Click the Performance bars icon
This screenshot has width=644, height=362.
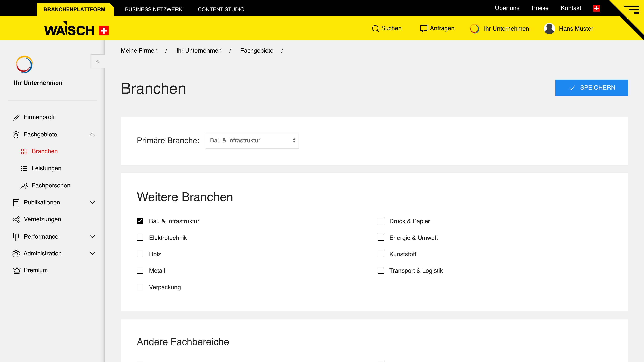pos(16,237)
